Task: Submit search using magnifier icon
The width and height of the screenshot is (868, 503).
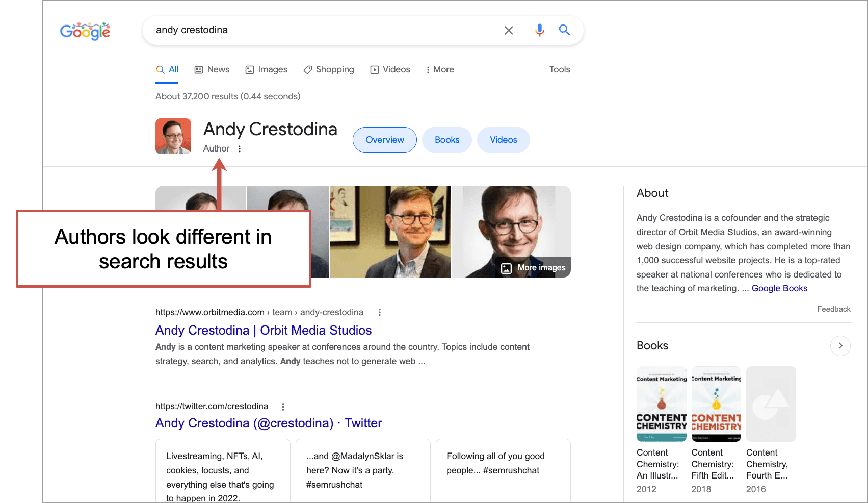Action: [564, 30]
